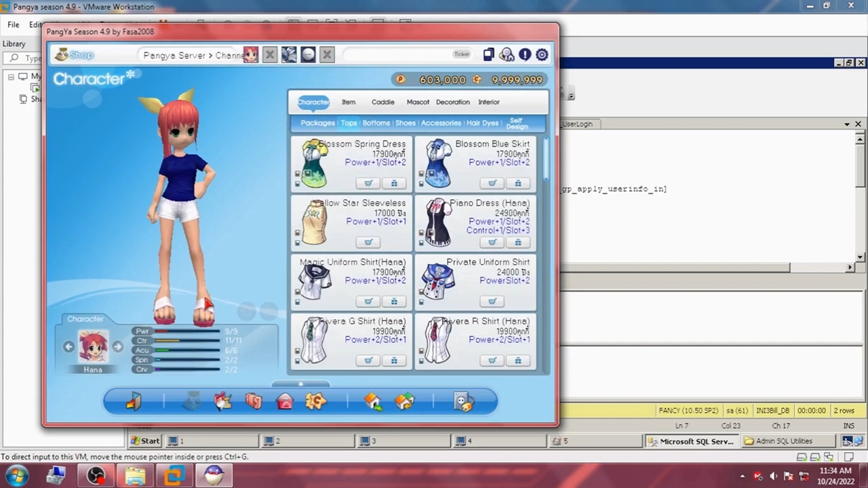Select the Mascot shop tab
This screenshot has width=868, height=488.
point(418,102)
